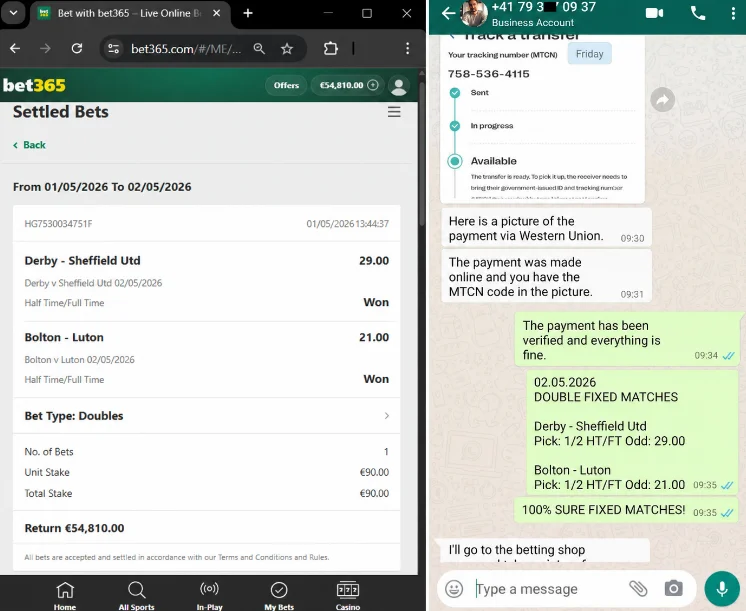Viewport: 746px width, 611px height.
Task: Click the bet365 page vertical scrollbar
Action: tap(422, 155)
